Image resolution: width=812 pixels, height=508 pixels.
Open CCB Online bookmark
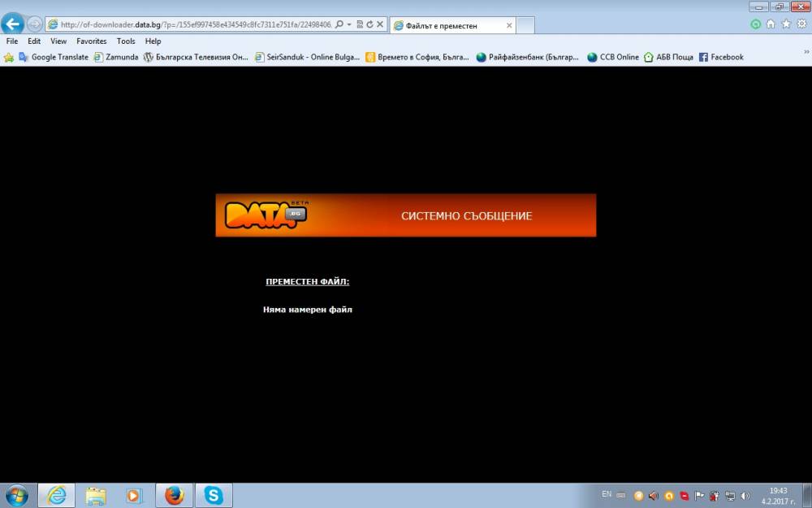(x=613, y=57)
